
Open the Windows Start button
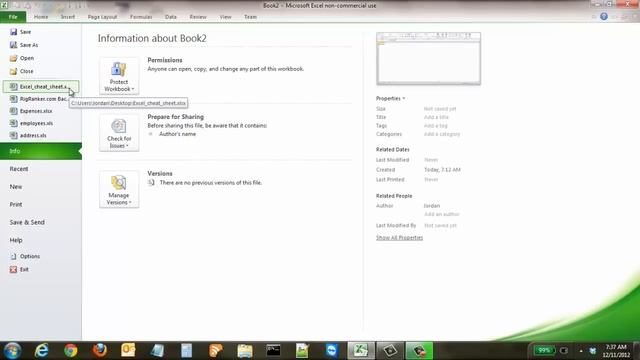coord(12,351)
